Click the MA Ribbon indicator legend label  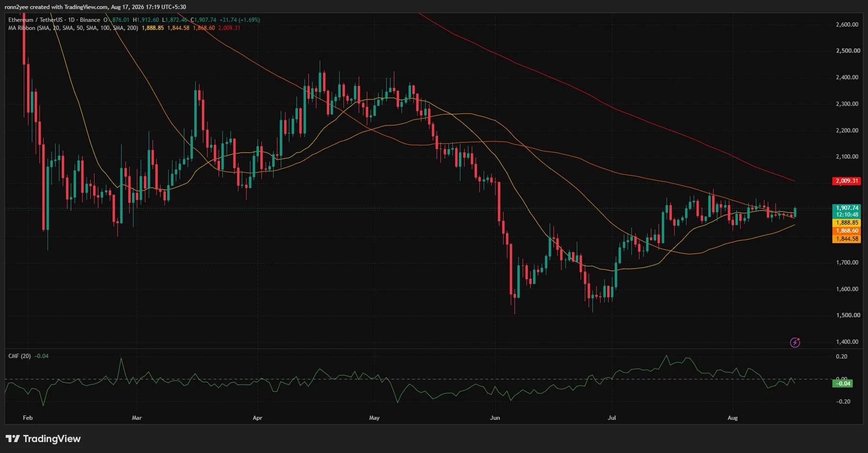click(x=73, y=28)
